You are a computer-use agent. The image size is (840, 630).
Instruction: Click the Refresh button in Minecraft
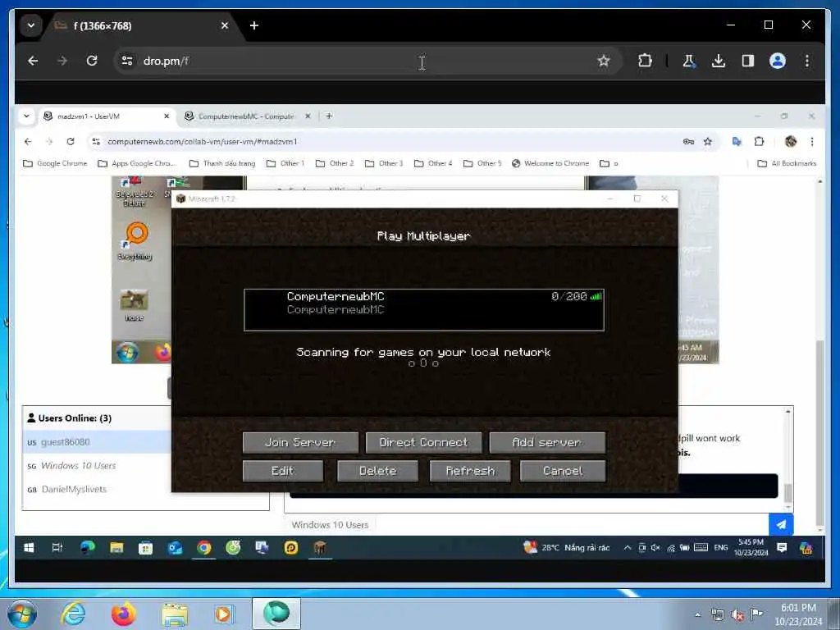click(x=470, y=471)
